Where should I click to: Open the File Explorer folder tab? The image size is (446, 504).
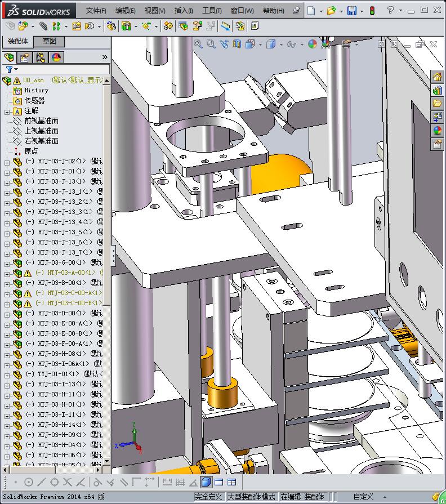pyautogui.click(x=438, y=104)
